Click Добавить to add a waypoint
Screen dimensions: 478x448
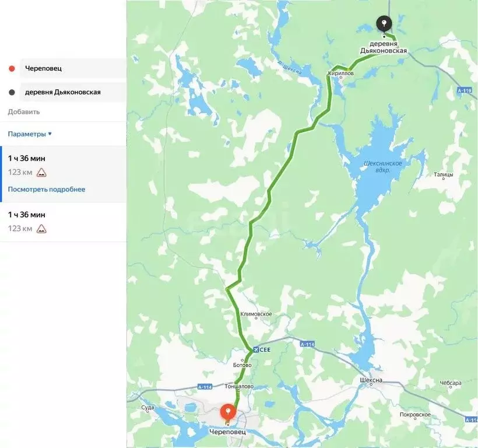[24, 111]
